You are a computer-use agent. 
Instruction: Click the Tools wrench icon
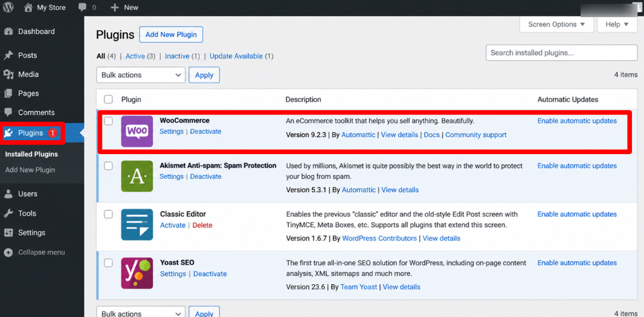click(x=8, y=213)
